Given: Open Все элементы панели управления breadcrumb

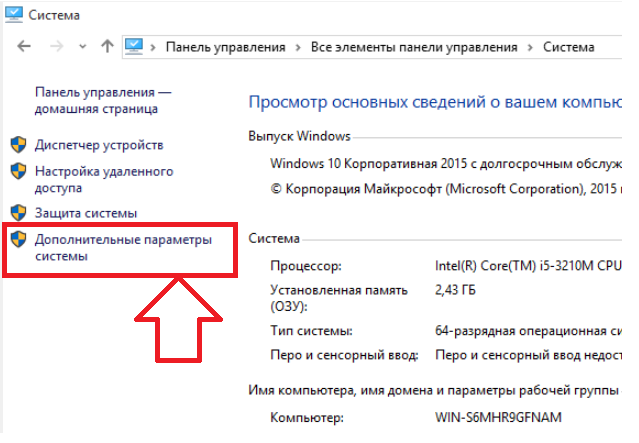Looking at the screenshot, I should tap(414, 47).
